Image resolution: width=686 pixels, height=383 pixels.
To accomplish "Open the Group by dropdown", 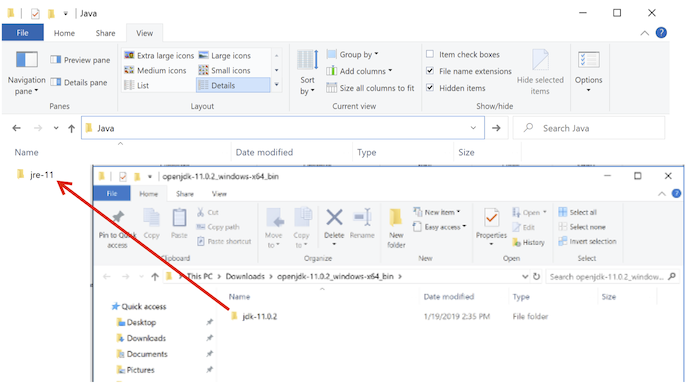I will click(x=353, y=54).
